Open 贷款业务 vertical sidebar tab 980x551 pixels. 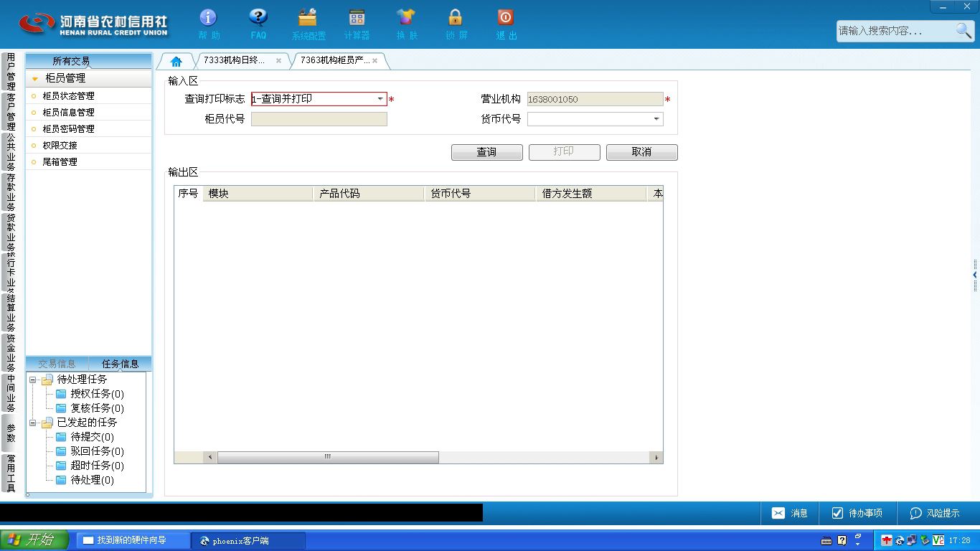pyautogui.click(x=10, y=232)
